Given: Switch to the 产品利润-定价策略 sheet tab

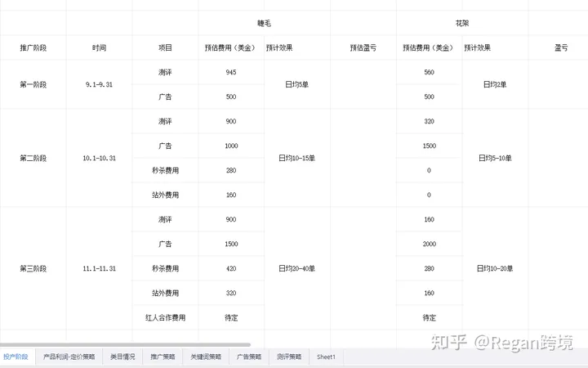Looking at the screenshot, I should (x=69, y=357).
